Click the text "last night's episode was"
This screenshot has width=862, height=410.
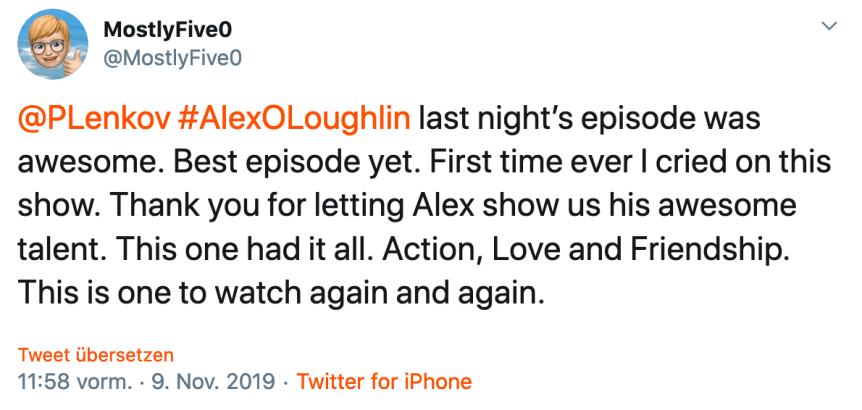(590, 118)
